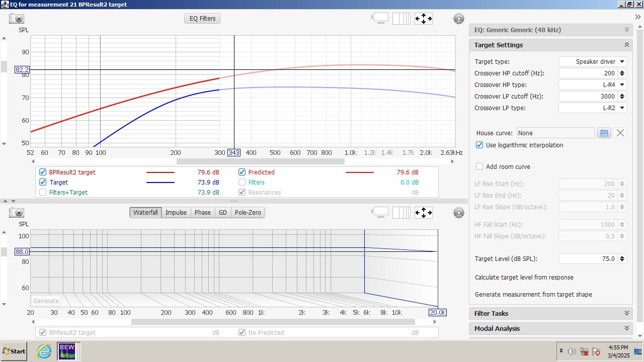The height and width of the screenshot is (362, 644).
Task: Click Calculate target level from response
Action: click(524, 278)
